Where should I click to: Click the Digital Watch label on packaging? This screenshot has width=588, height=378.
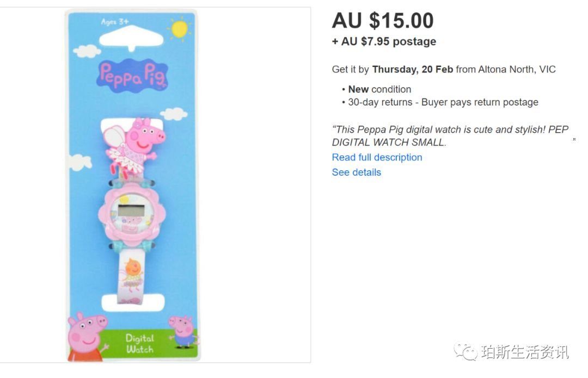click(139, 344)
